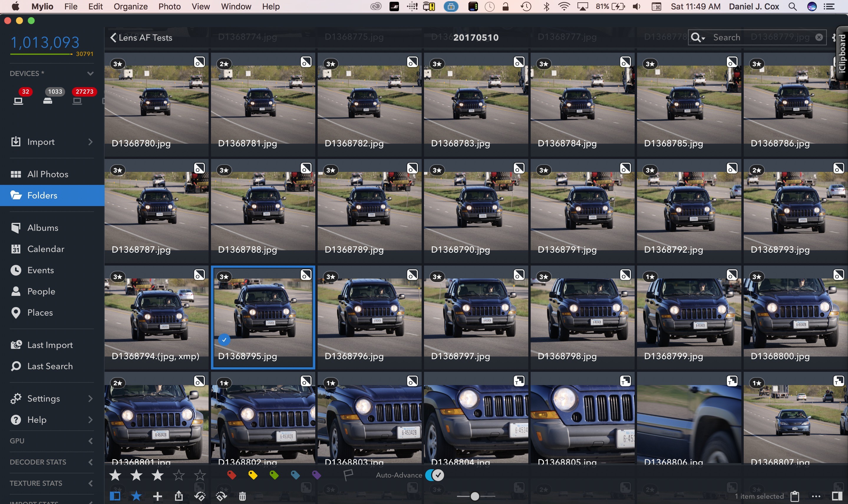The width and height of the screenshot is (848, 504).
Task: Deselect D1368795.jpg using its blue checkmark
Action: (224, 340)
